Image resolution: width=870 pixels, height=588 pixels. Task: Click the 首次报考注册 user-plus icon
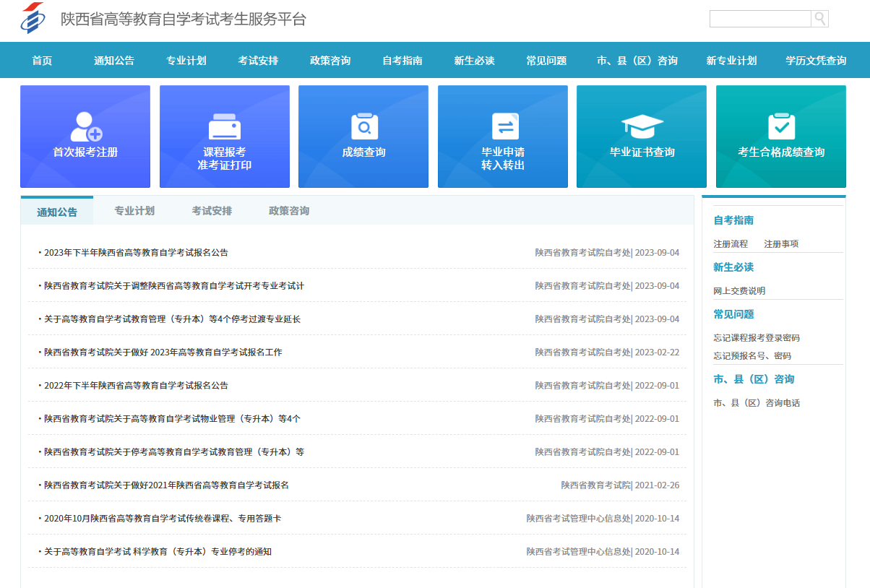coord(85,126)
